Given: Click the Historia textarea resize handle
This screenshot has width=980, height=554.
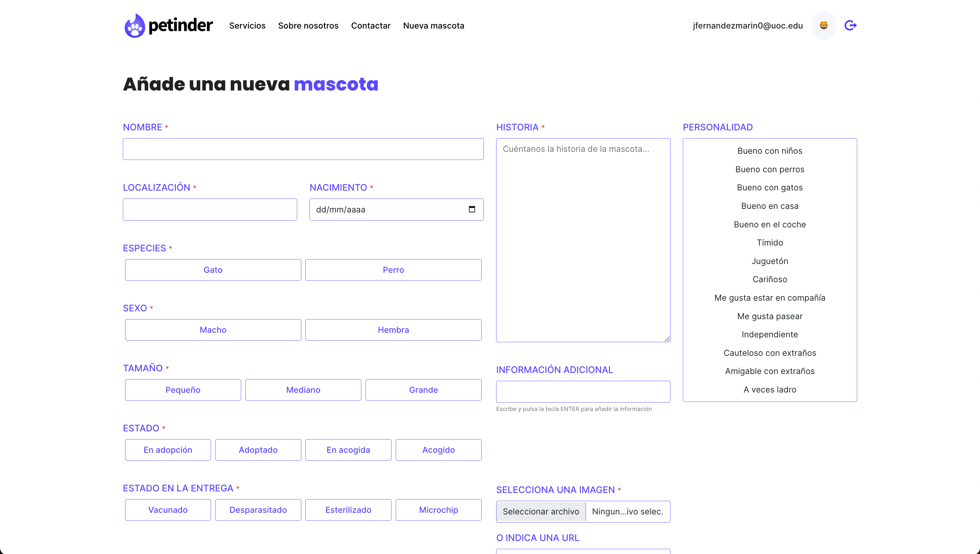Looking at the screenshot, I should [667, 339].
